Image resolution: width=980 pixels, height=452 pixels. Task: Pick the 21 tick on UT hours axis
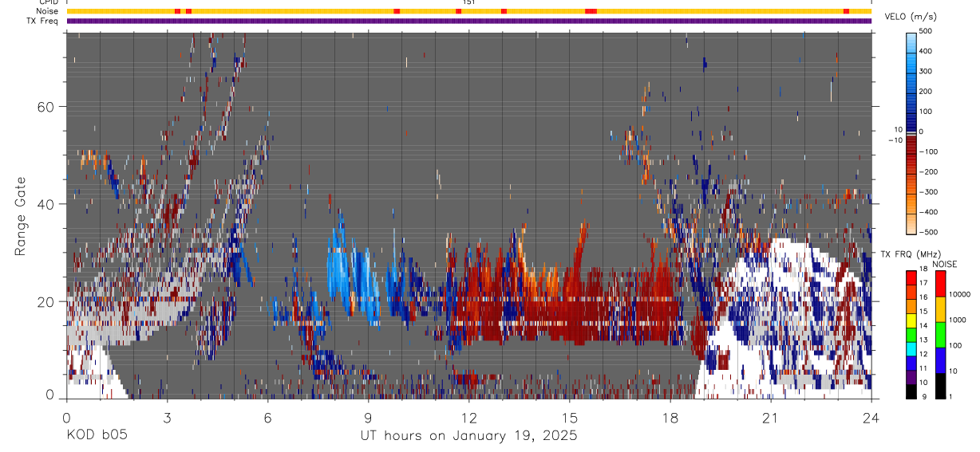770,418
